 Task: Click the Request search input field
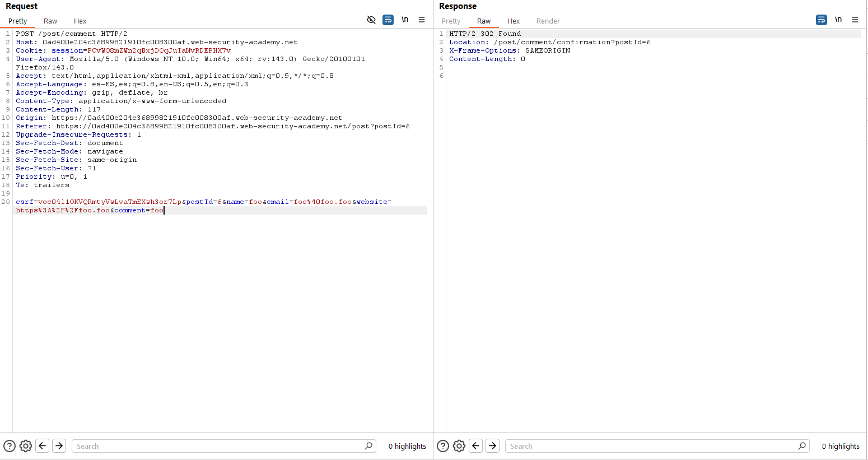click(x=218, y=446)
